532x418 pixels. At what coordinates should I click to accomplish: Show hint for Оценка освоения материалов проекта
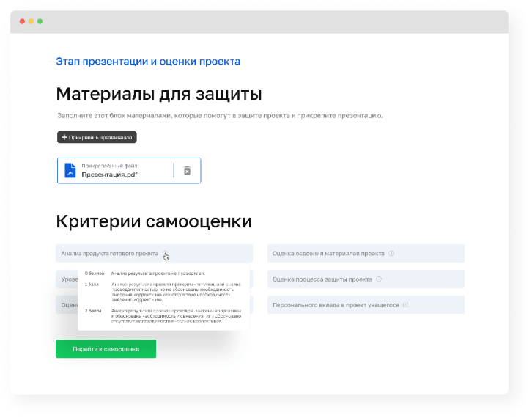pos(391,254)
